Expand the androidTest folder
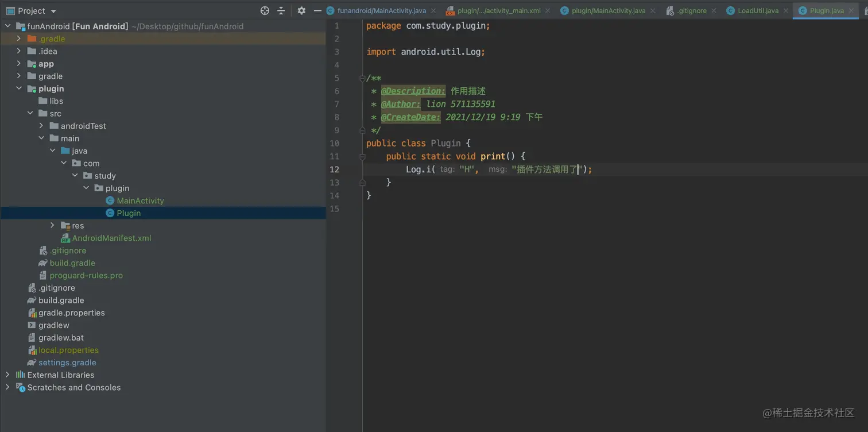Viewport: 868px width, 432px height. [x=41, y=126]
